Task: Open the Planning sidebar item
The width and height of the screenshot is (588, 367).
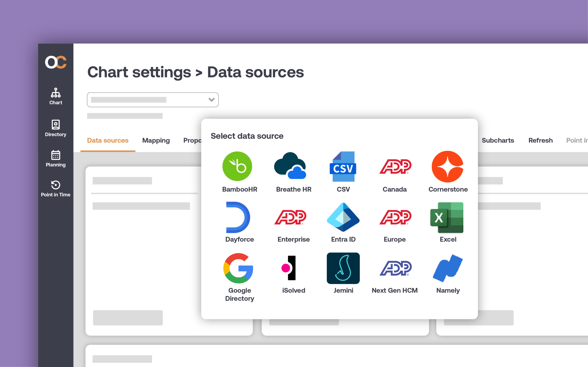Action: (x=56, y=158)
